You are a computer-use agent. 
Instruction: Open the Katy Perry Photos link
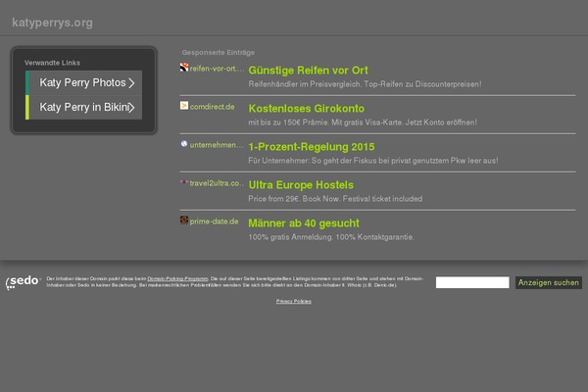pyautogui.click(x=83, y=82)
